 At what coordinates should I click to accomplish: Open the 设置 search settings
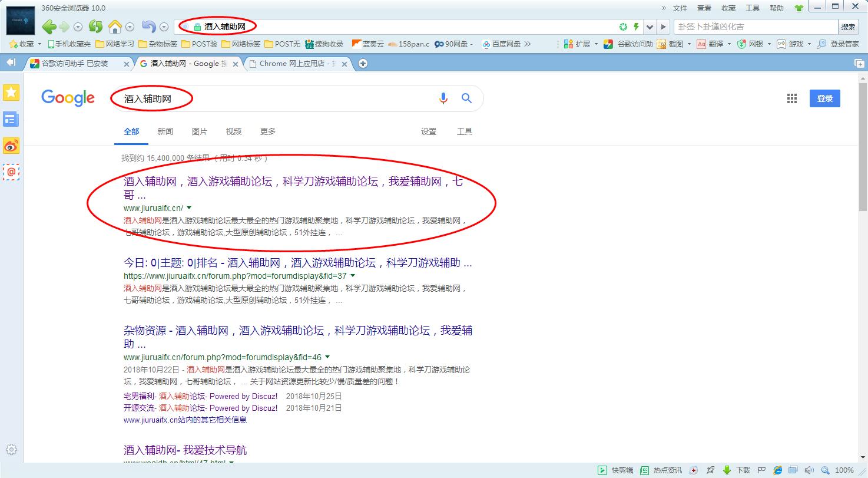click(429, 131)
